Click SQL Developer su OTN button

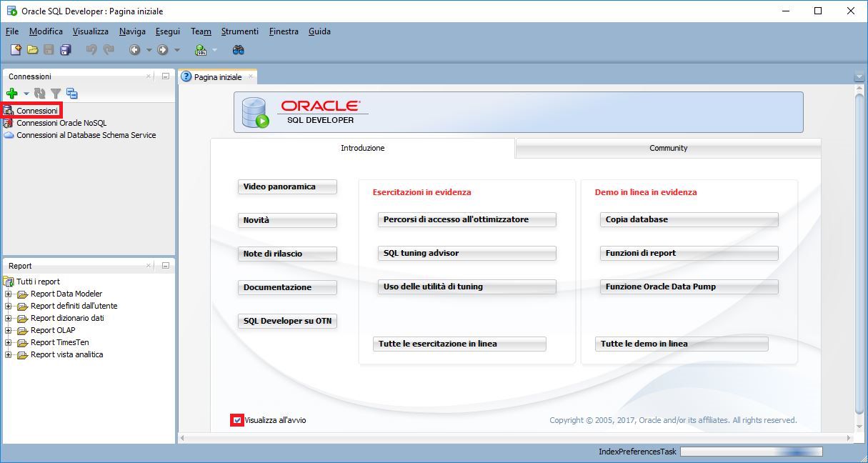point(287,321)
